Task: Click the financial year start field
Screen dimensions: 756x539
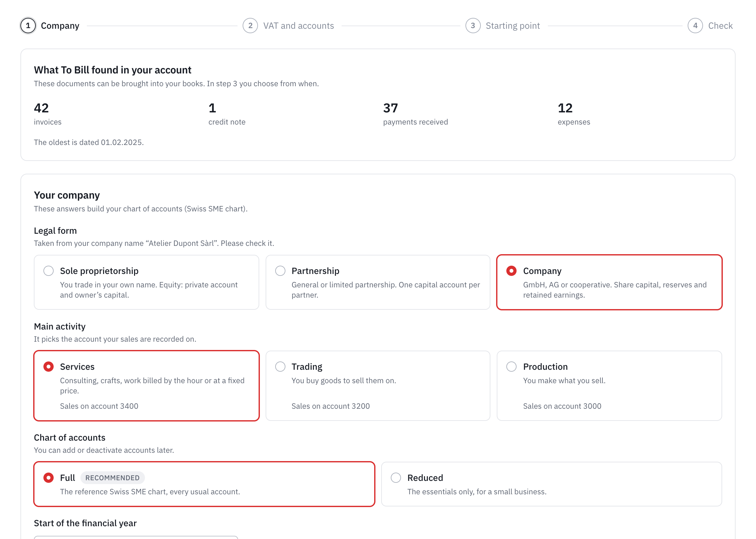Action: [x=136, y=537]
